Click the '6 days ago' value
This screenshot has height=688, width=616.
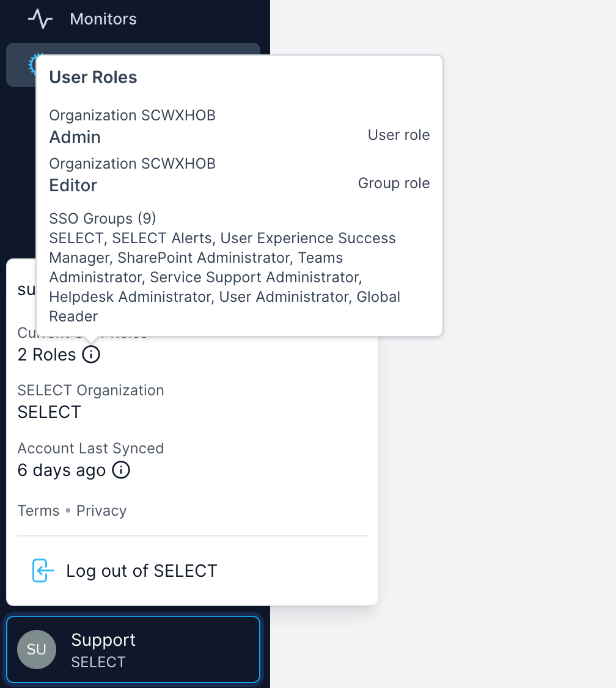coord(62,470)
